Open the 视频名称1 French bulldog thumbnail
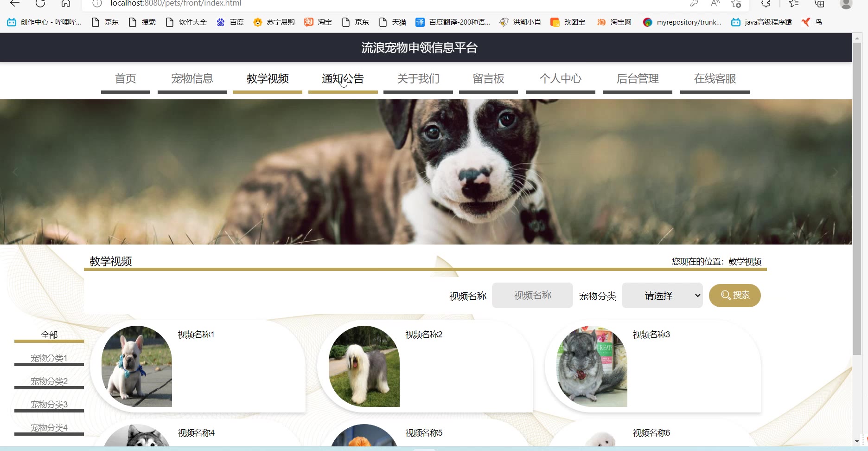This screenshot has height=451, width=868. [137, 366]
